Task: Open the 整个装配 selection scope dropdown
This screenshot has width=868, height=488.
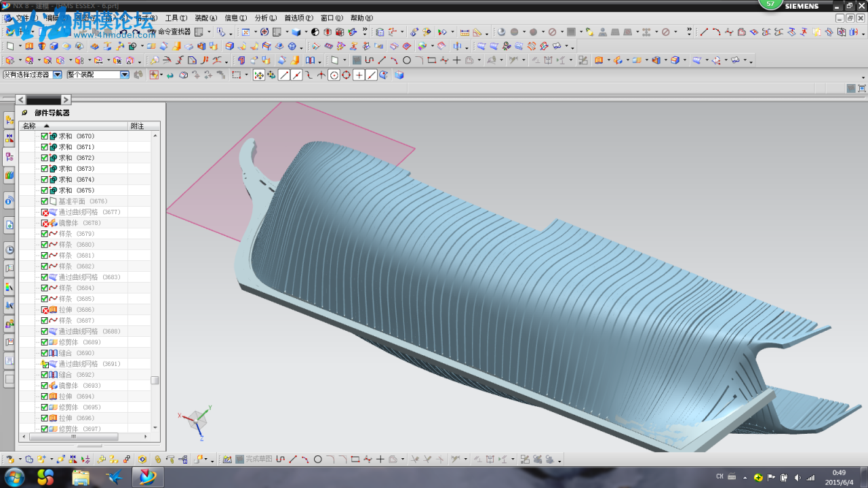Action: 125,75
